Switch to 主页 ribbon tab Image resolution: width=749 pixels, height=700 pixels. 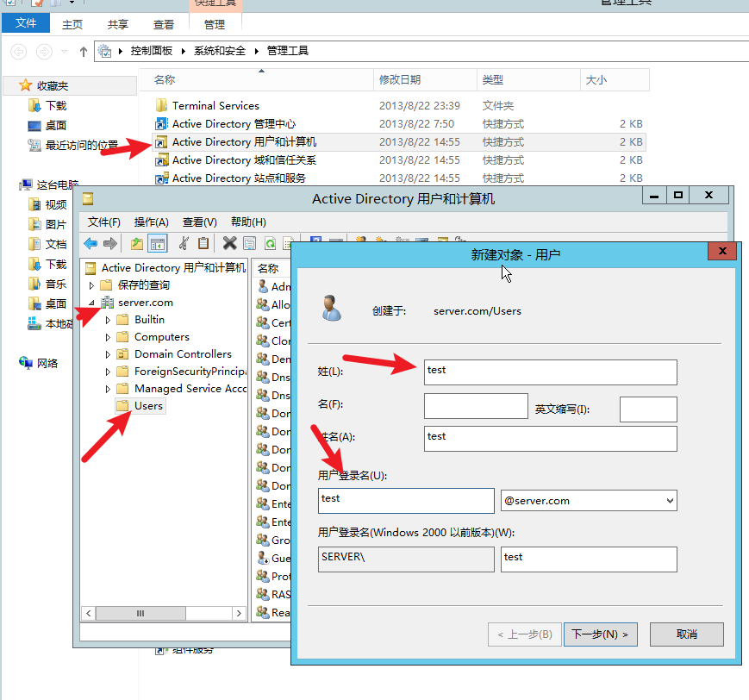[x=72, y=24]
